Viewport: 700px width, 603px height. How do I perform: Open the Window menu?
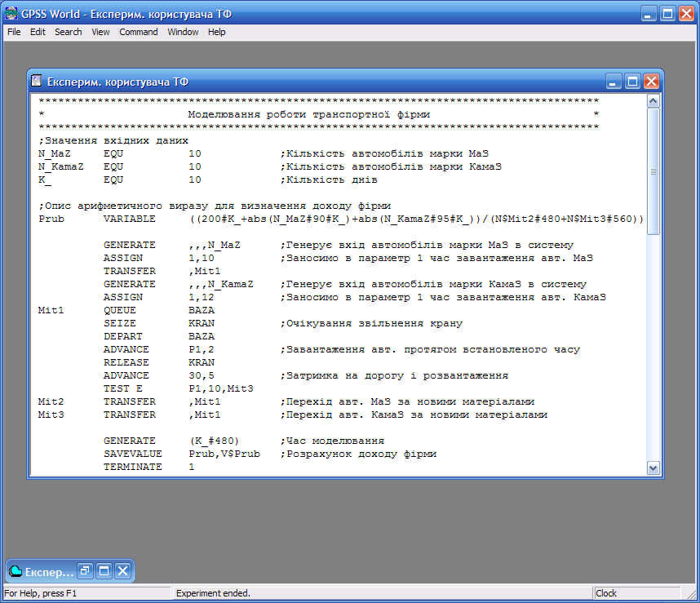[183, 32]
